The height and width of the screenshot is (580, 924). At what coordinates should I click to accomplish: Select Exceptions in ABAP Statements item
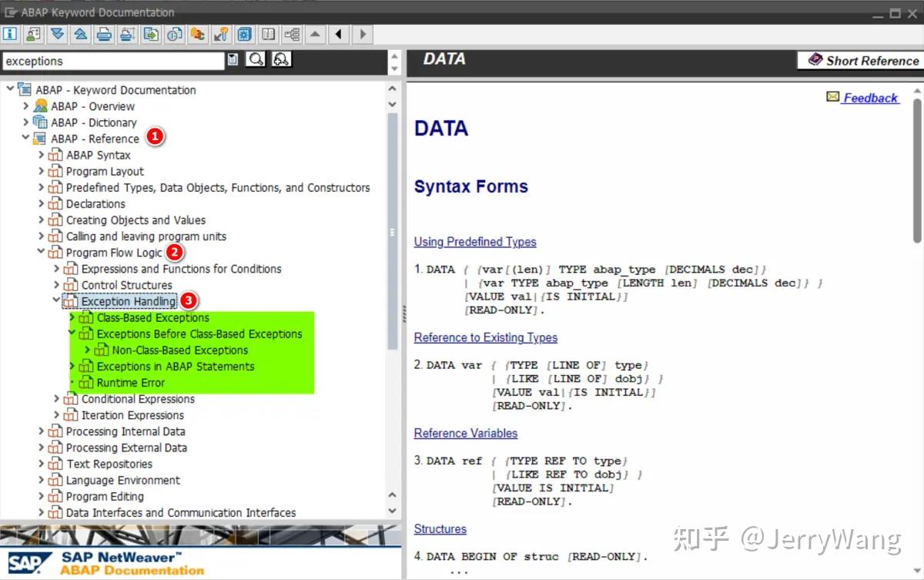tap(175, 366)
